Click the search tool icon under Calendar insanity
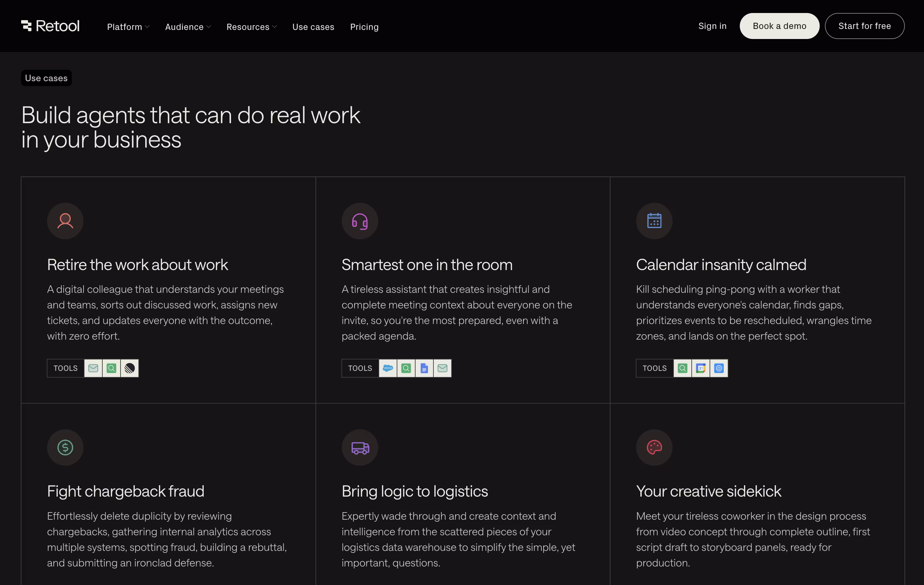 683,368
